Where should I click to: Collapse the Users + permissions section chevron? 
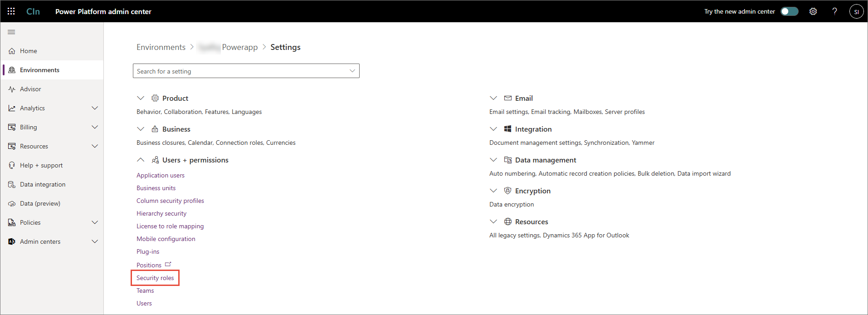coord(141,160)
